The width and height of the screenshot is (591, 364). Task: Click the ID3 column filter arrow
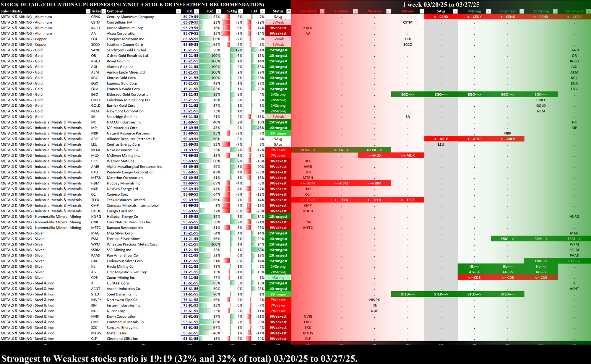(x=262, y=11)
